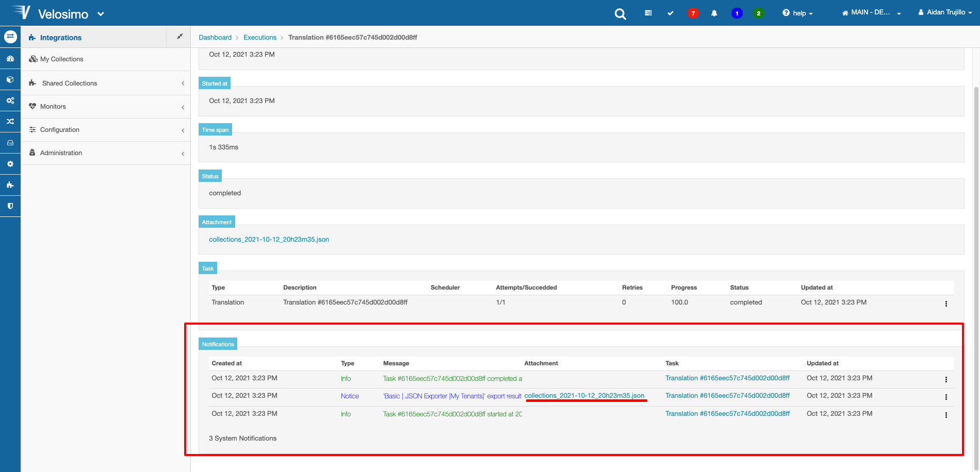This screenshot has height=472, width=980.
Task: Go to Executions breadcrumb
Action: [x=260, y=37]
